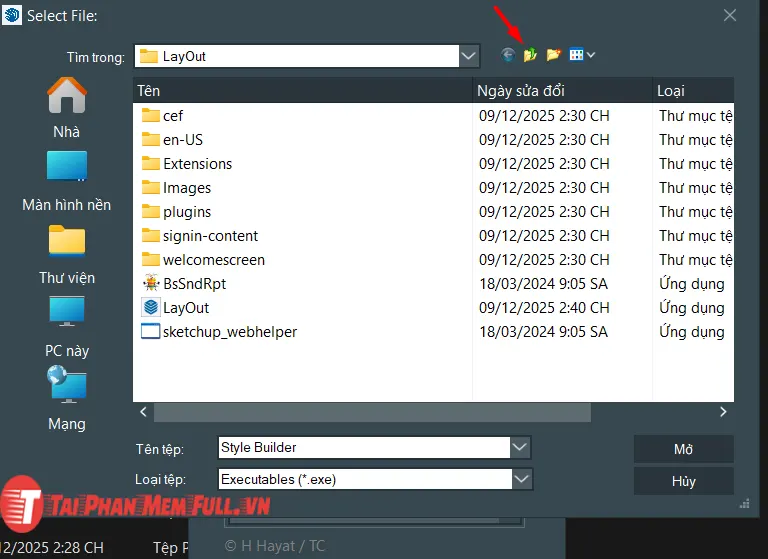Select Màn hình nền sidebar shortcut
This screenshot has height=559, width=768.
67,181
